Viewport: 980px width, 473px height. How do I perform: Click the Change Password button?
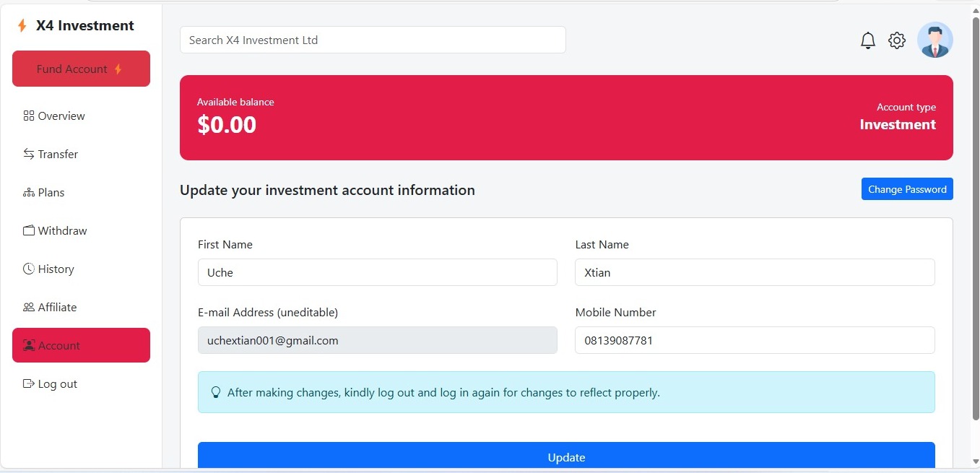tap(907, 189)
